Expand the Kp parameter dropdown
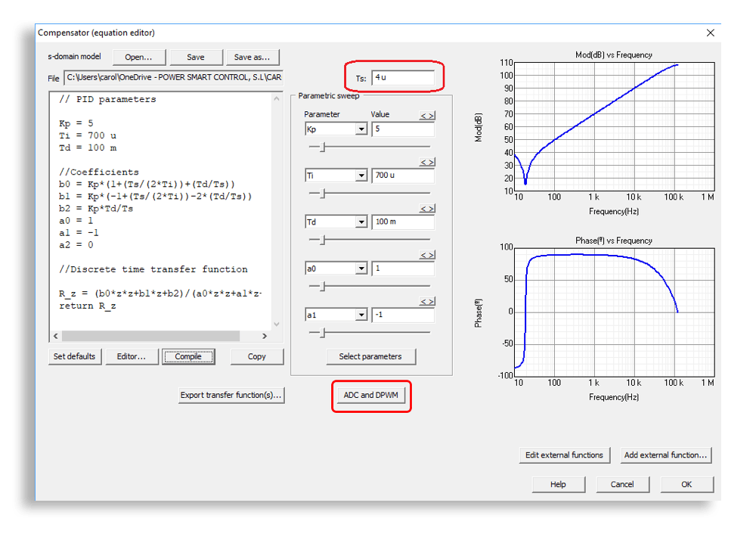756x534 pixels. tap(361, 129)
